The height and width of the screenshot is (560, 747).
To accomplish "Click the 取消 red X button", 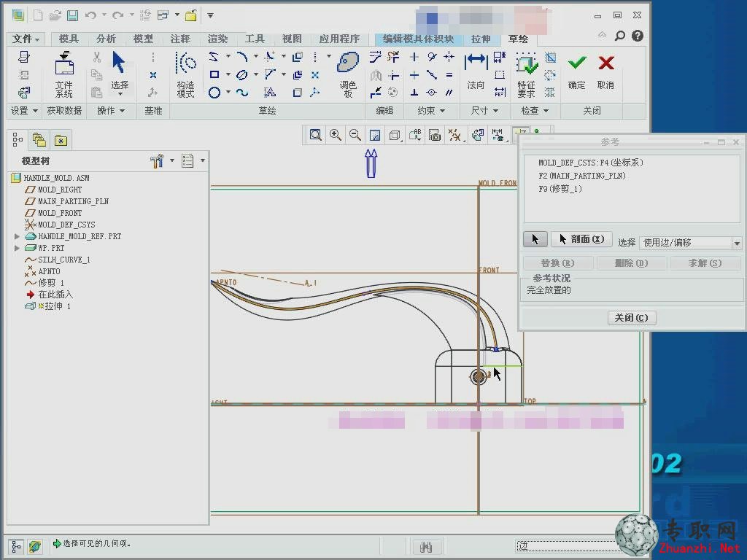I will click(606, 72).
